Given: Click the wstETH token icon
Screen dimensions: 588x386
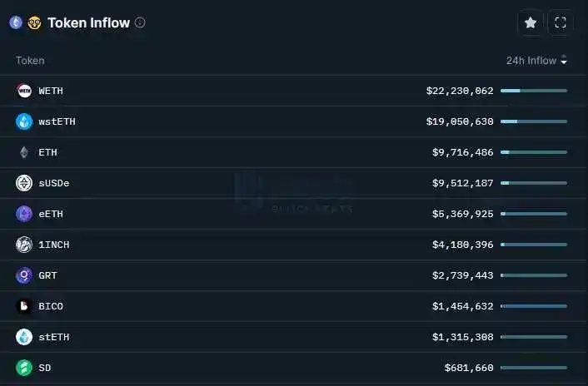Looking at the screenshot, I should click(x=24, y=121).
